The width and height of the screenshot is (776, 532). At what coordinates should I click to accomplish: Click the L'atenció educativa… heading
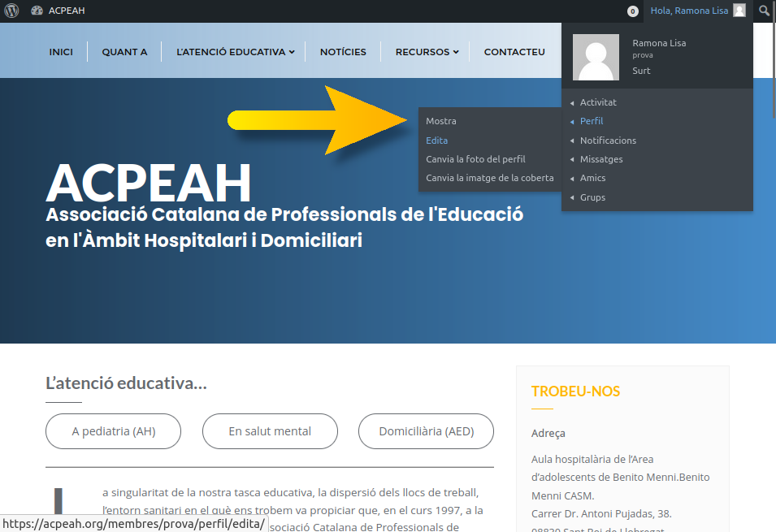click(126, 383)
